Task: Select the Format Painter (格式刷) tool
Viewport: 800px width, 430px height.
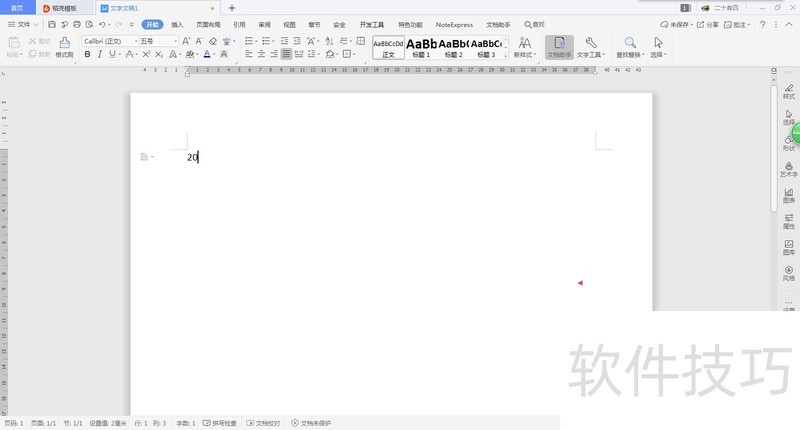Action: (x=64, y=47)
